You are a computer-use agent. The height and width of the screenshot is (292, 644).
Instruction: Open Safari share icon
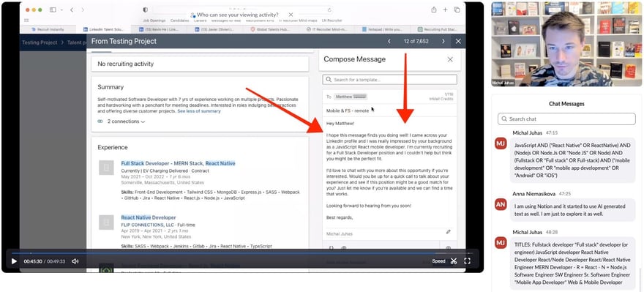[x=434, y=10]
